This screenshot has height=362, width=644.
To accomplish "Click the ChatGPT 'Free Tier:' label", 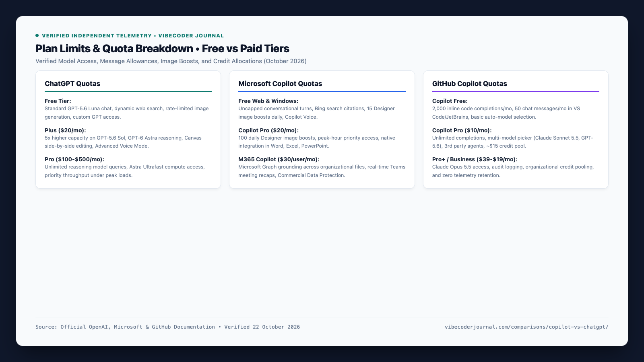I will tap(58, 101).
